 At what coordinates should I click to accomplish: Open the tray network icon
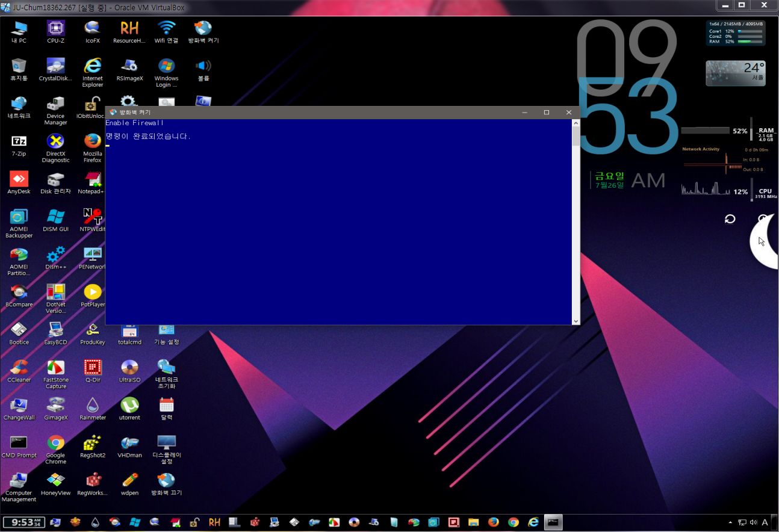742,522
